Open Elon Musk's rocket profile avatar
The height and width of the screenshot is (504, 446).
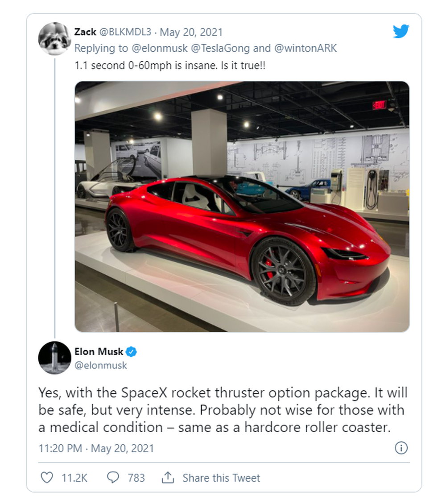click(x=54, y=357)
